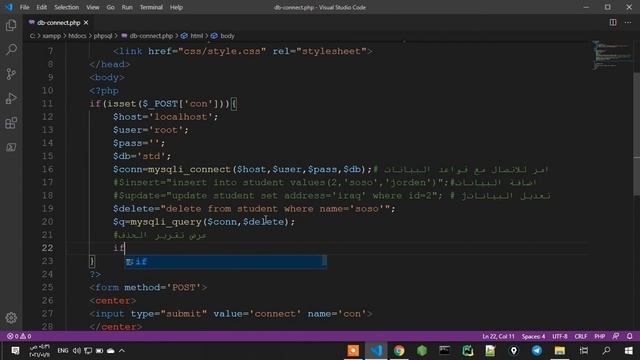
Task: Click the $db='std'; code line
Action: [x=142, y=156]
